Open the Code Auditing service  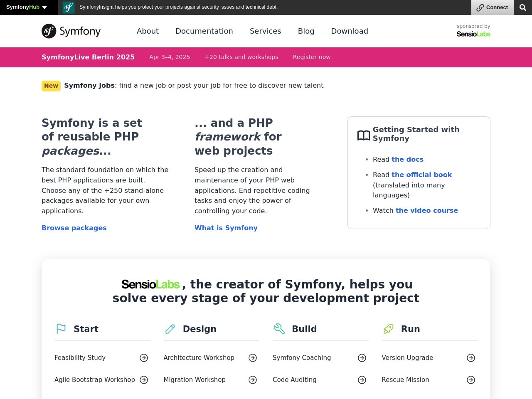(x=295, y=380)
